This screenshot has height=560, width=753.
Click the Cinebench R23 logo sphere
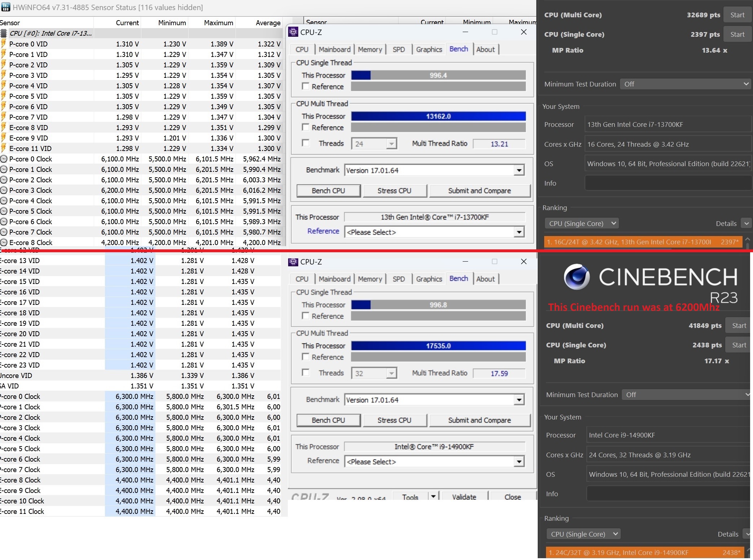[577, 277]
